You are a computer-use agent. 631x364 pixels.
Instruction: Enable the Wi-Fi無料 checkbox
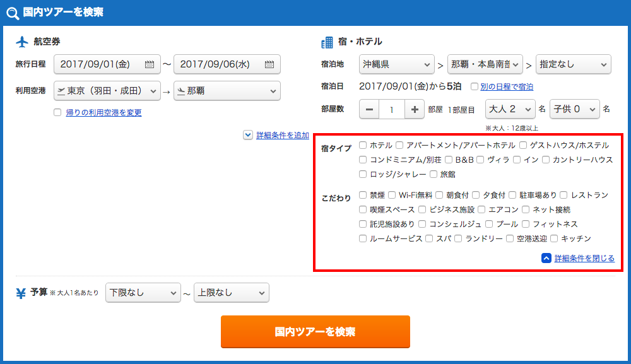pyautogui.click(x=392, y=195)
